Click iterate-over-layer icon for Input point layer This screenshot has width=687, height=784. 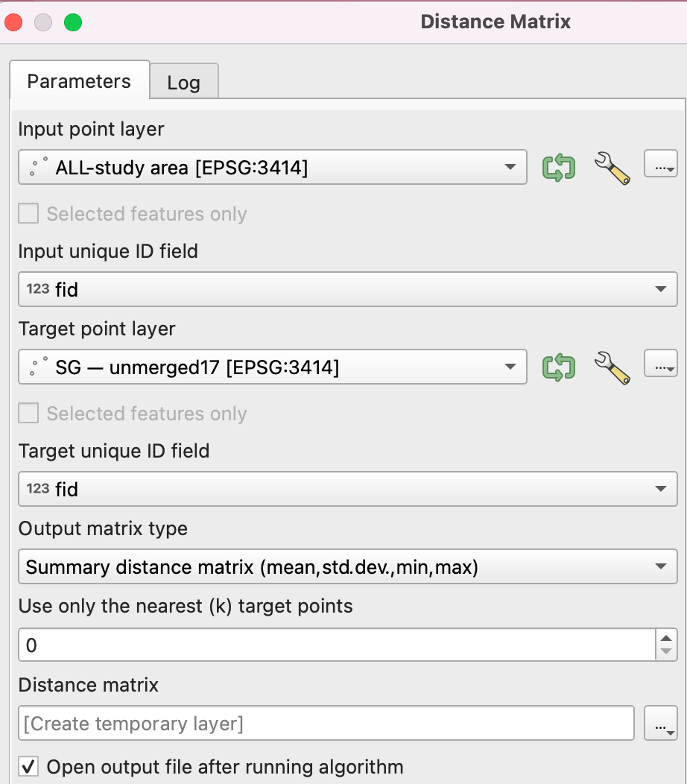tap(559, 167)
